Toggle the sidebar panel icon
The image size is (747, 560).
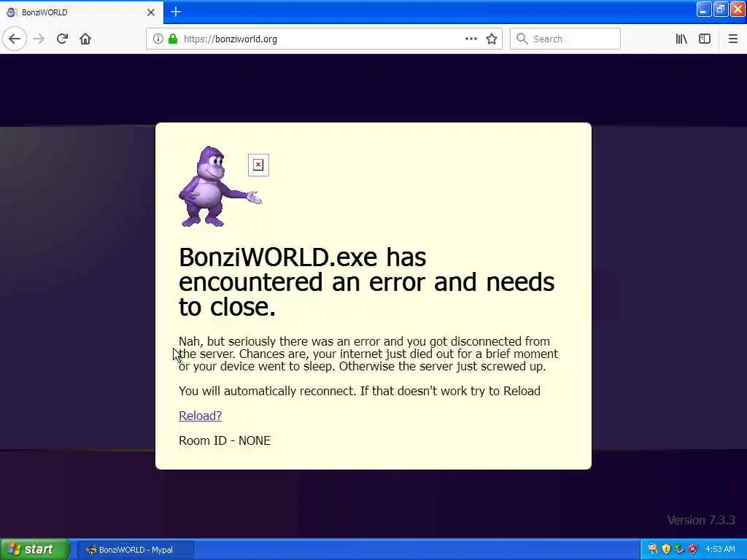coord(705,39)
